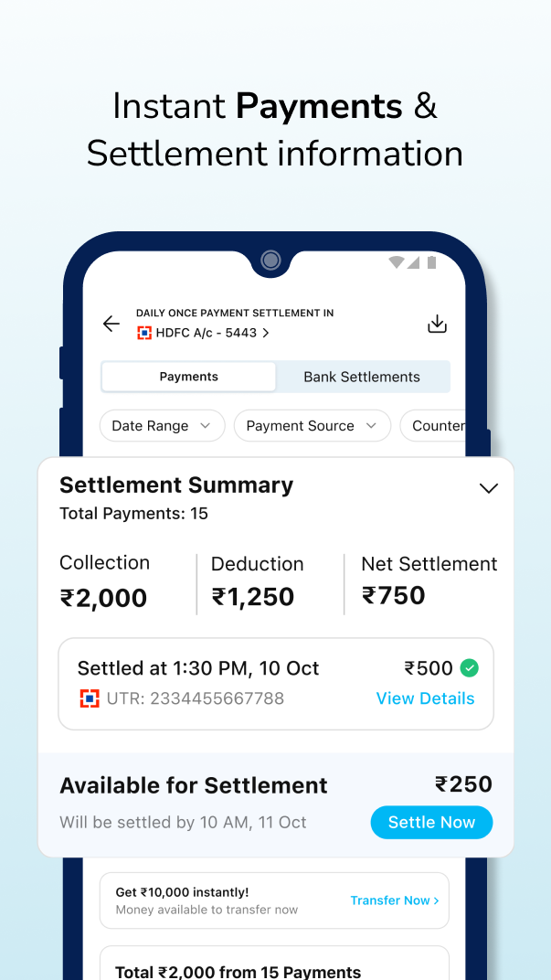Open the Date Range filter
This screenshot has height=980, width=551.
[162, 425]
